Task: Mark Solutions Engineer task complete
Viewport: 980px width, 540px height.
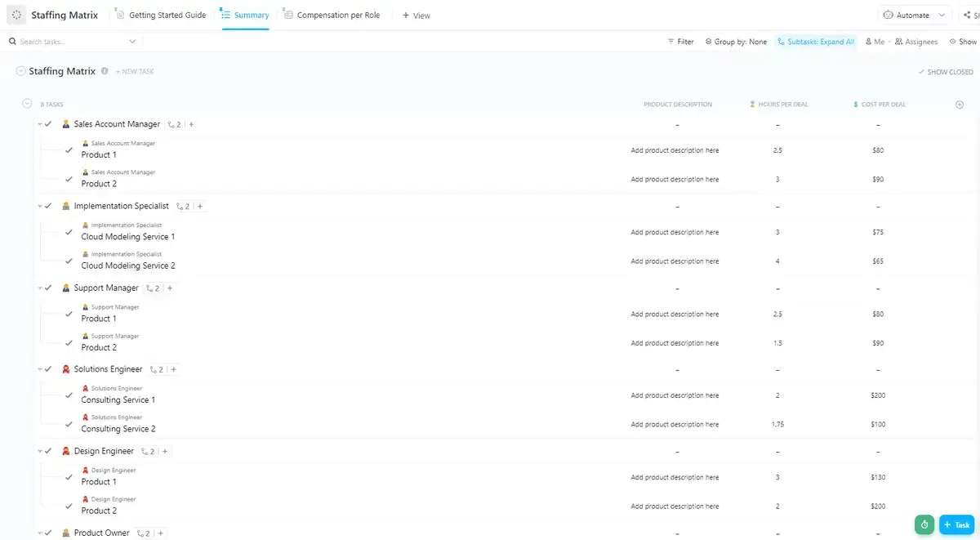Action: point(48,369)
